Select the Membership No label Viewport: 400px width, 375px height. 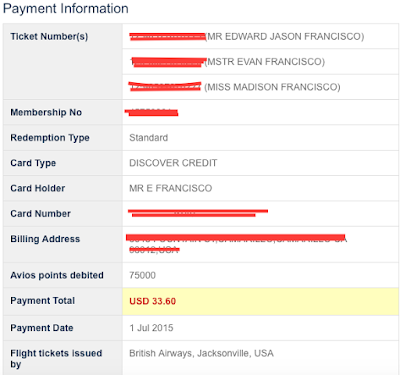coord(46,112)
